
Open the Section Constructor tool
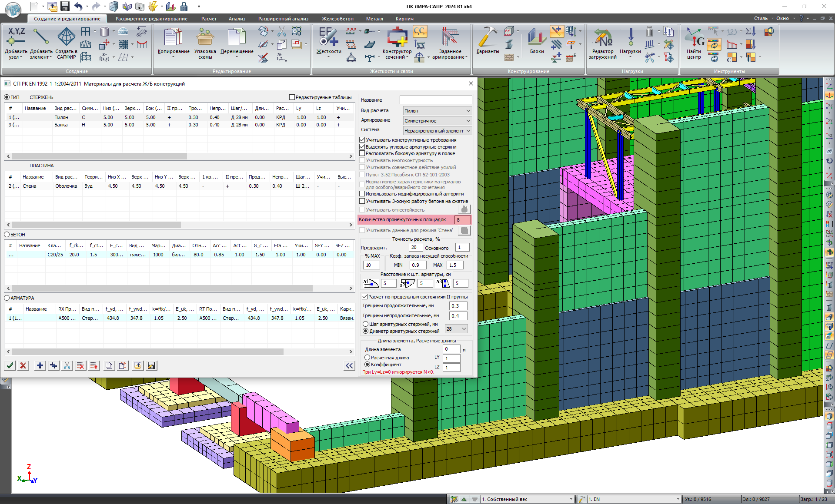tap(397, 38)
